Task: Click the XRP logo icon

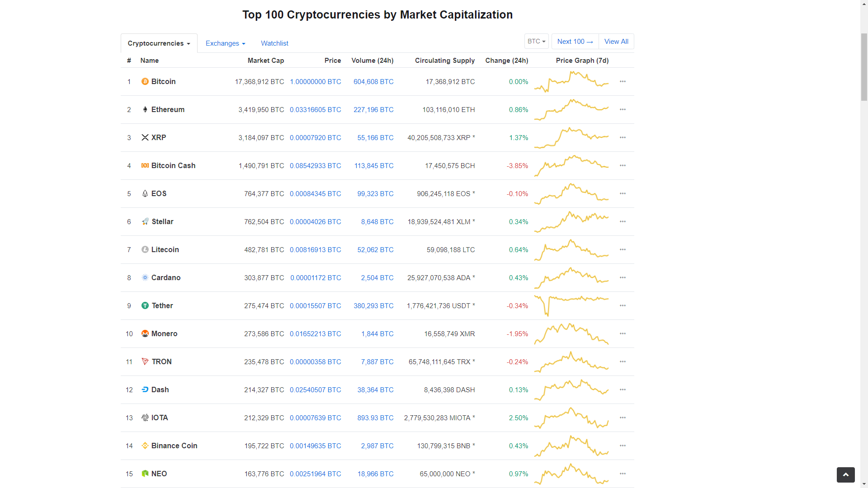Action: click(x=145, y=137)
